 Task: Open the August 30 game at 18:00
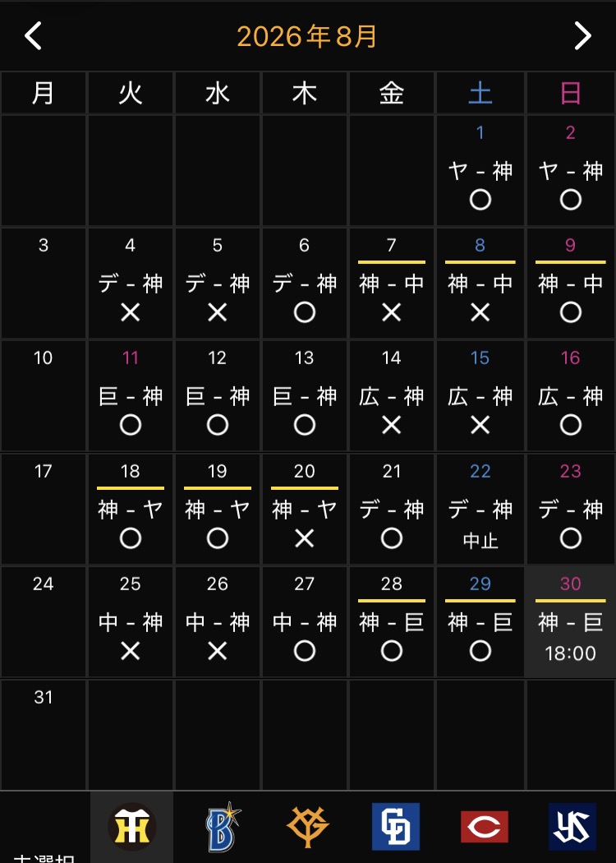point(570,622)
